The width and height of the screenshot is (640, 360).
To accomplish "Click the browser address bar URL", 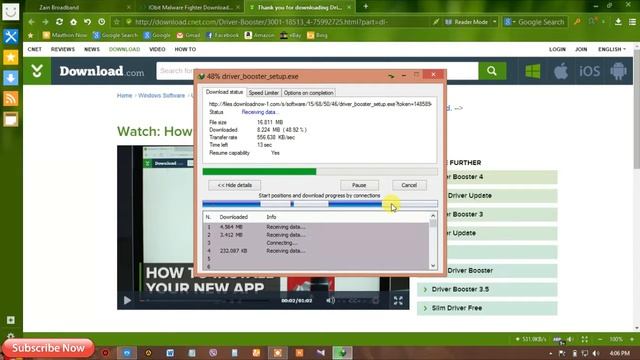I will [x=261, y=22].
